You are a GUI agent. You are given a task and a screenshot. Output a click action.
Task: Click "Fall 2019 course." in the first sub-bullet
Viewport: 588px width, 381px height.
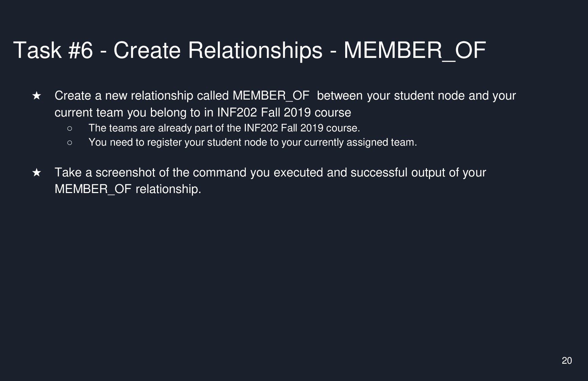pos(320,128)
